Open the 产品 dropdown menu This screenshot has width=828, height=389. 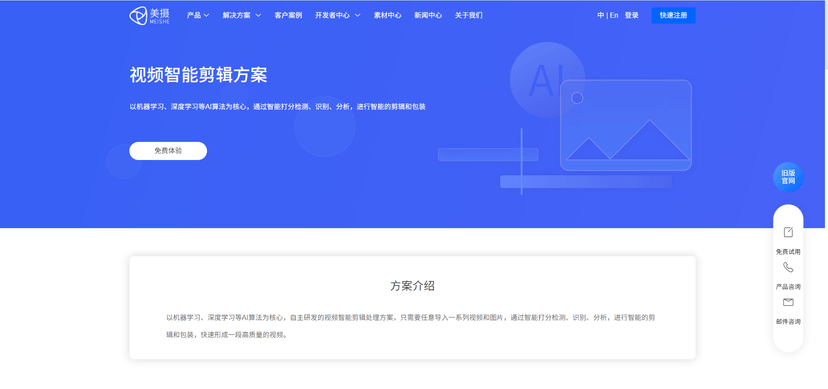click(x=198, y=15)
